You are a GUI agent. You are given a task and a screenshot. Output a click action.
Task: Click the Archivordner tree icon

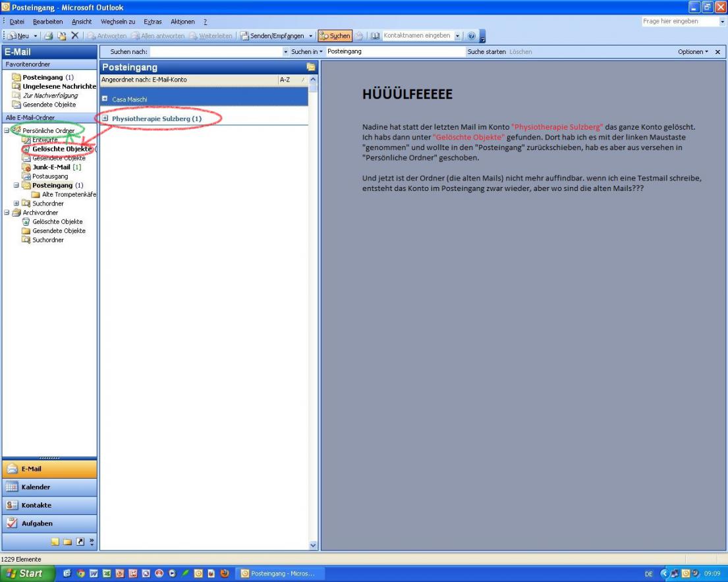coord(16,213)
